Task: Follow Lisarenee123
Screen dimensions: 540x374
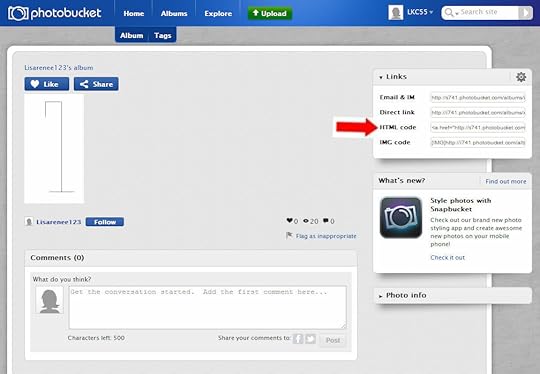Action: (105, 222)
